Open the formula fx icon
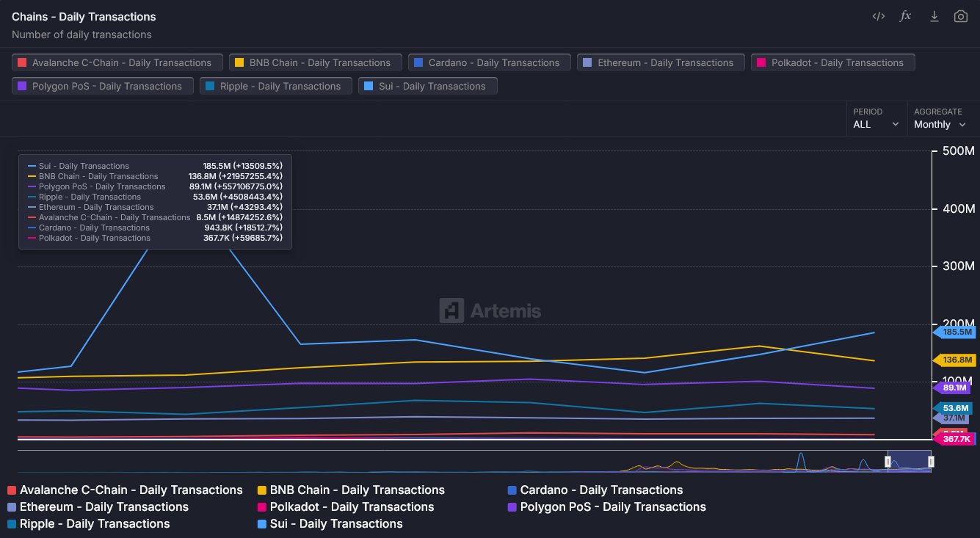 point(906,16)
